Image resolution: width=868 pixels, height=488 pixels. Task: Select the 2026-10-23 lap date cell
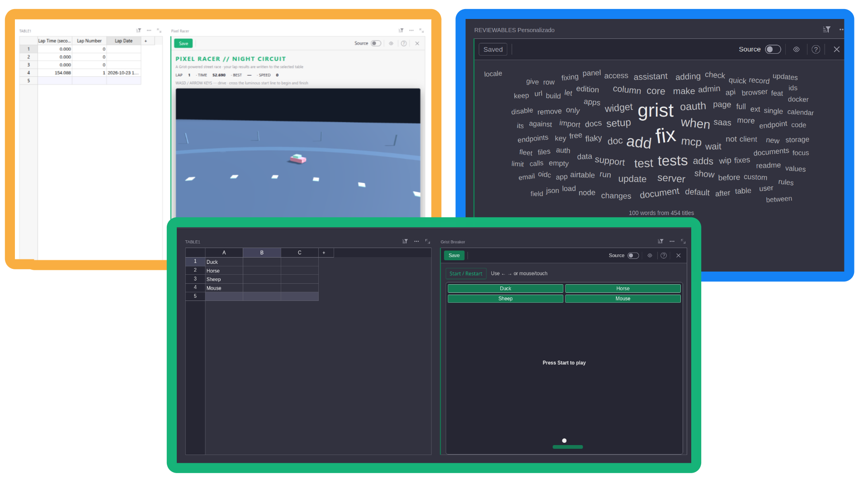(x=123, y=73)
